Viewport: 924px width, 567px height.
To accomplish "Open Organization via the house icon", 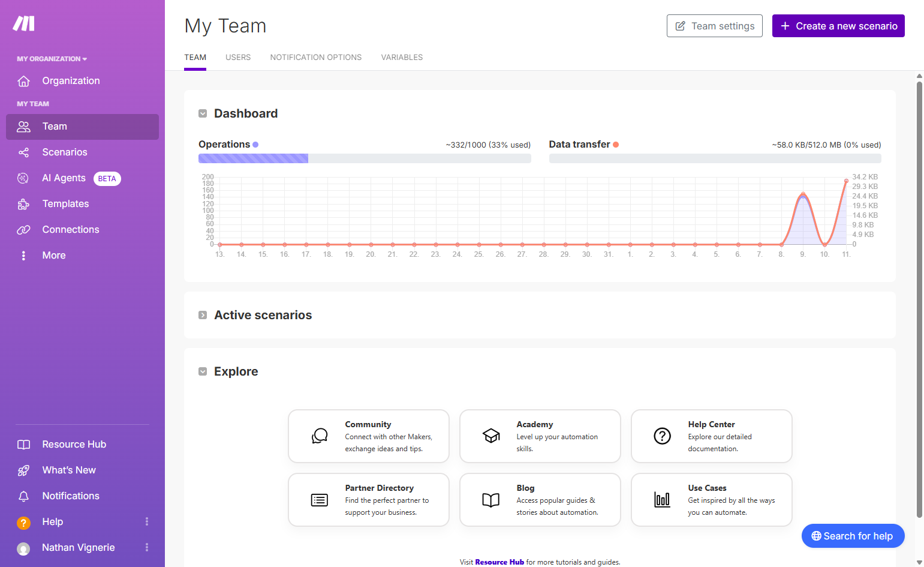I will coord(23,81).
